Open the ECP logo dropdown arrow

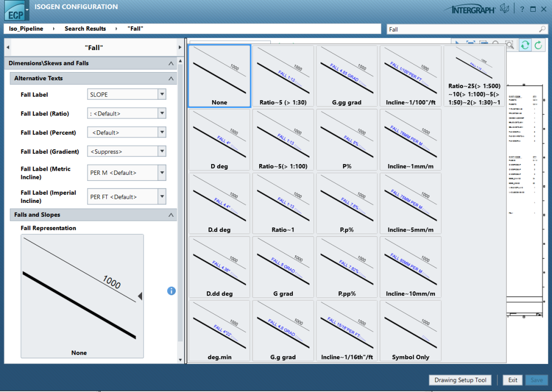click(27, 10)
